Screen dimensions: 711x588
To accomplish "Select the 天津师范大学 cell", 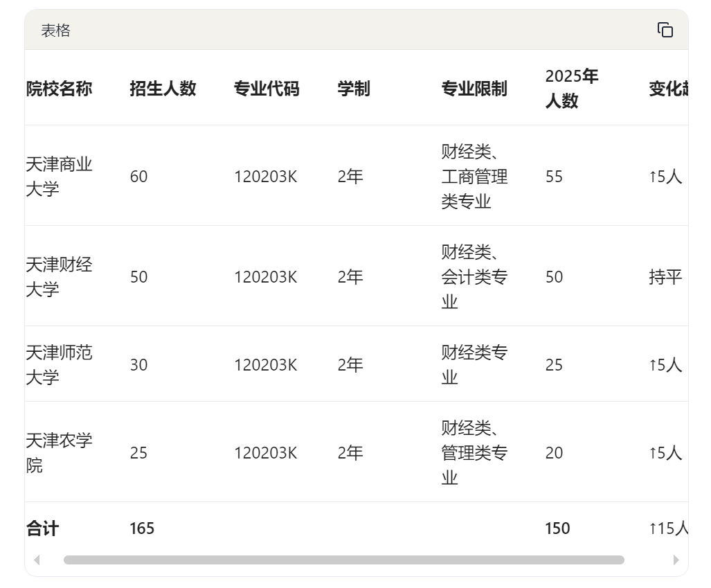I will pyautogui.click(x=59, y=365).
